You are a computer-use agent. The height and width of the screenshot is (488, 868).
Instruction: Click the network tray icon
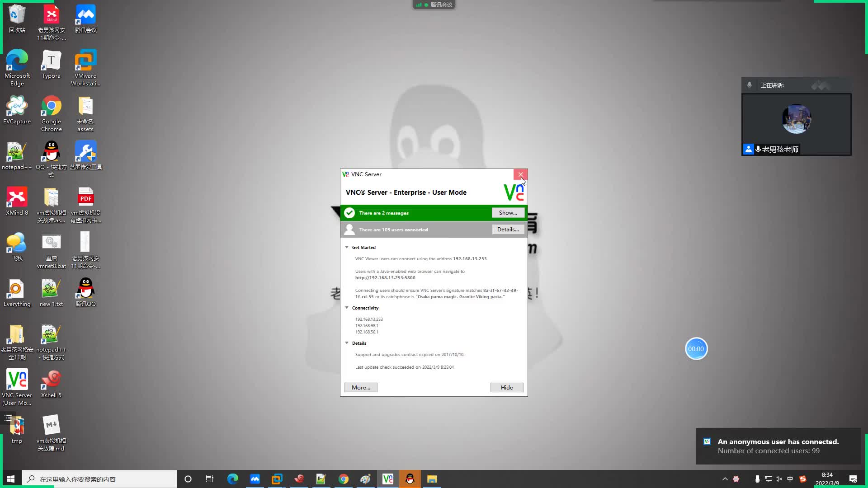tap(768, 479)
